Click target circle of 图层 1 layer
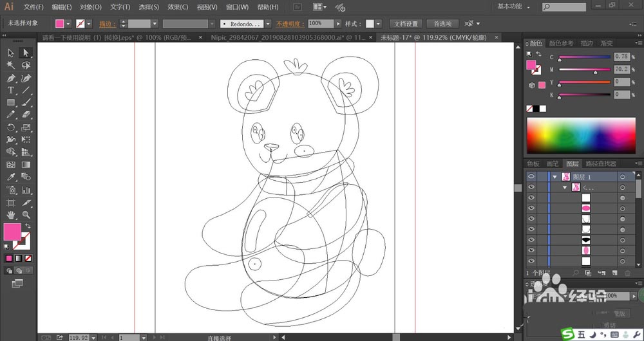644x341 pixels. click(x=623, y=177)
